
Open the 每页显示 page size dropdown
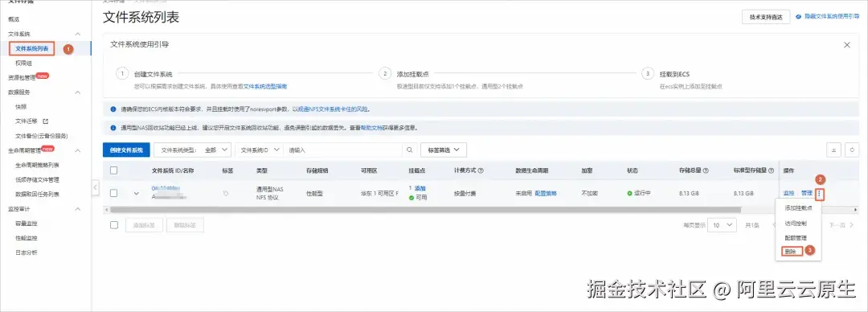click(723, 225)
